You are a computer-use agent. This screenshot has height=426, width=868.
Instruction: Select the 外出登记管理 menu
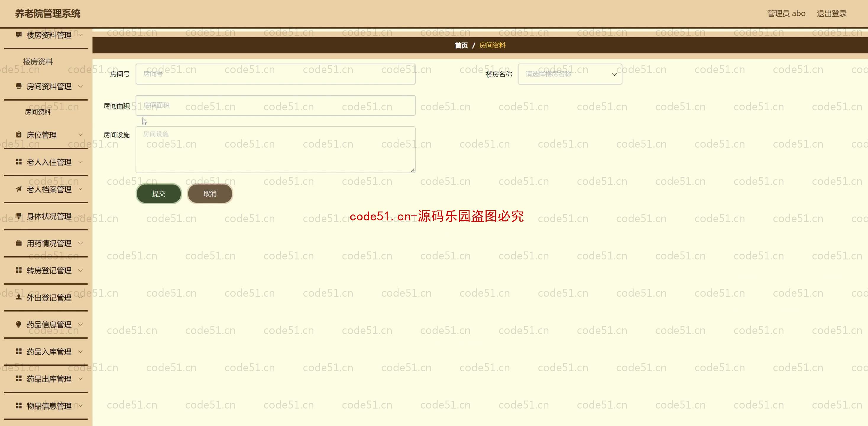click(x=46, y=298)
